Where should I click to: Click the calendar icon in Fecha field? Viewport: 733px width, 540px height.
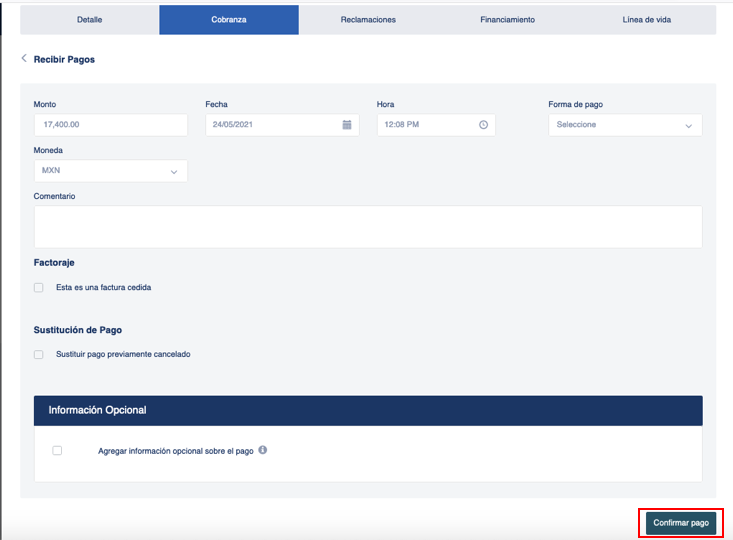click(347, 125)
